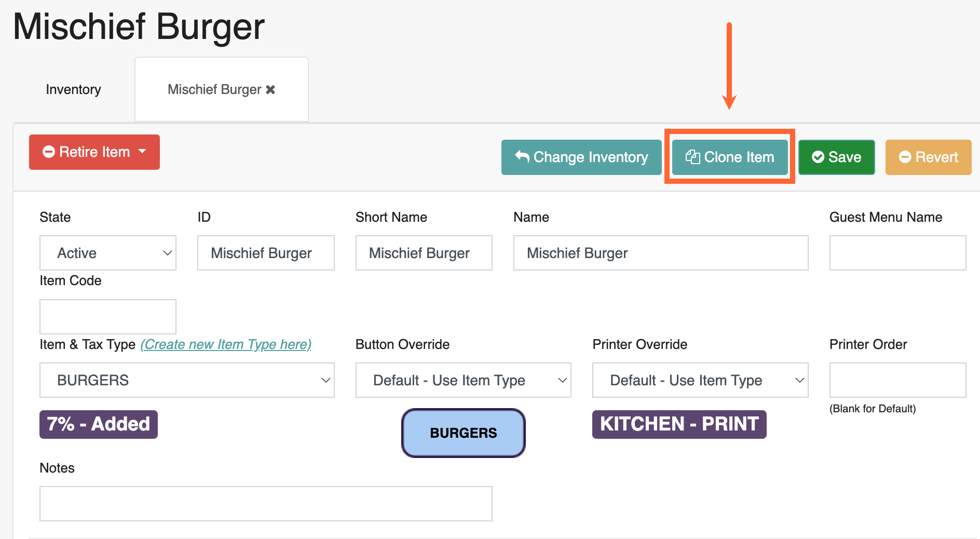Click into the Guest Menu Name field
Viewport: 980px width, 539px height.
897,253
